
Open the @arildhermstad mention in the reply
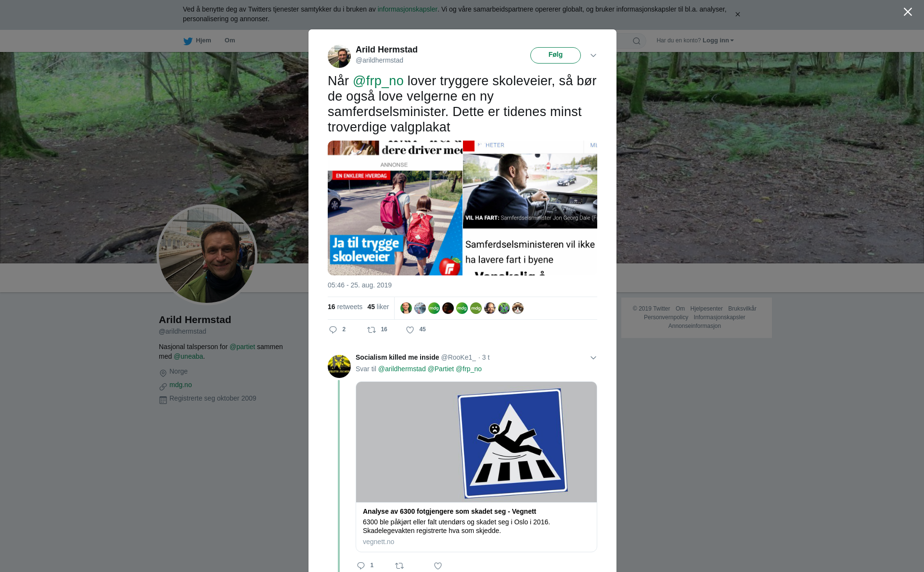[402, 369]
